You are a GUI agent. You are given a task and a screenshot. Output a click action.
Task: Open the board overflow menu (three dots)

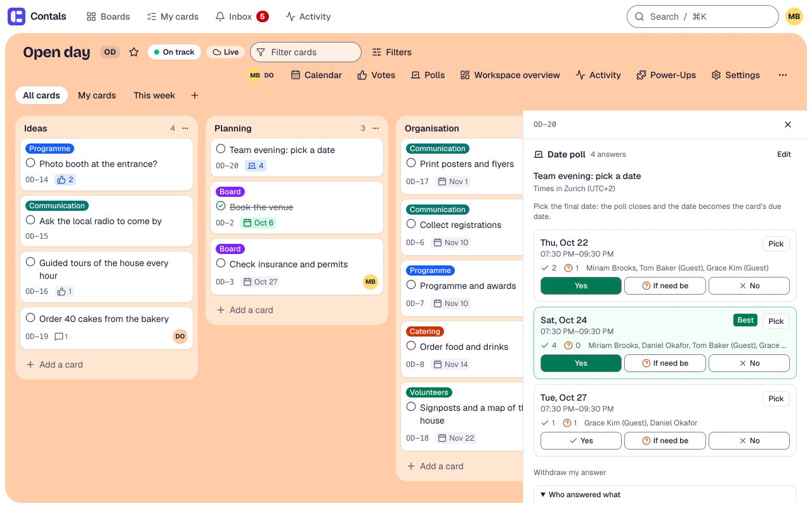click(x=783, y=75)
